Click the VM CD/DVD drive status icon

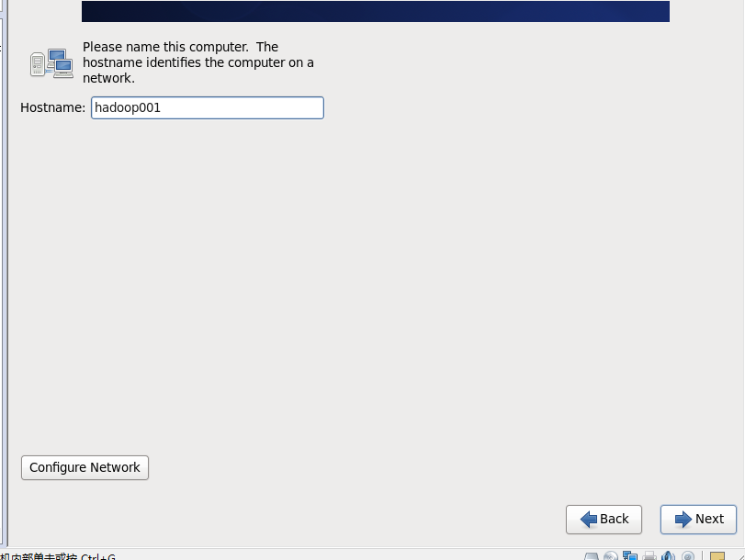tap(611, 555)
